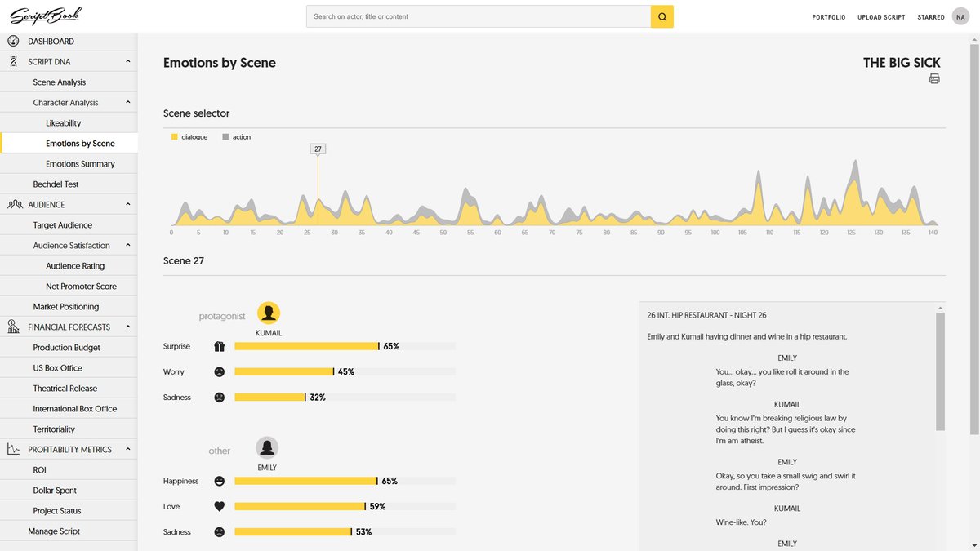Viewport: 980px width, 551px height.
Task: Open the Upload Script link
Action: click(881, 17)
